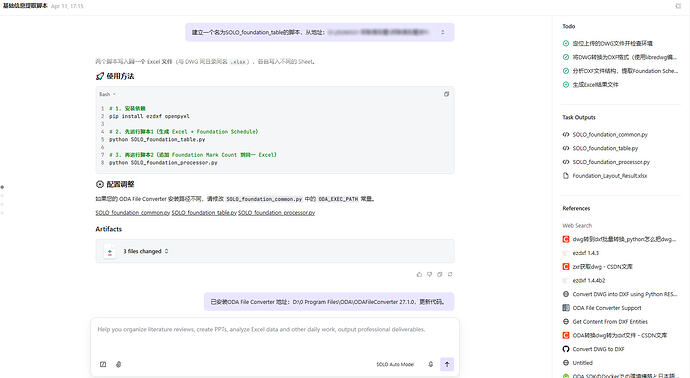Click the icon beside 配置调整 heading

100,184
